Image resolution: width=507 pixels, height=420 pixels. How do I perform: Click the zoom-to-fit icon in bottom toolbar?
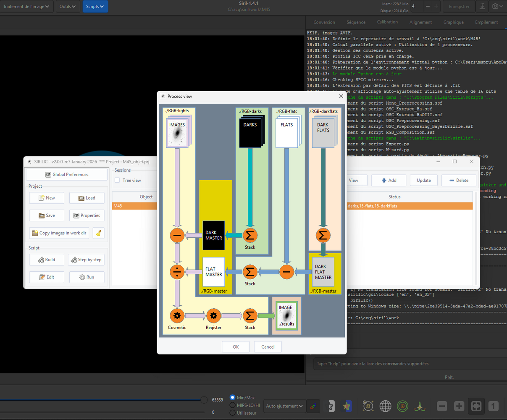pyautogui.click(x=476, y=406)
